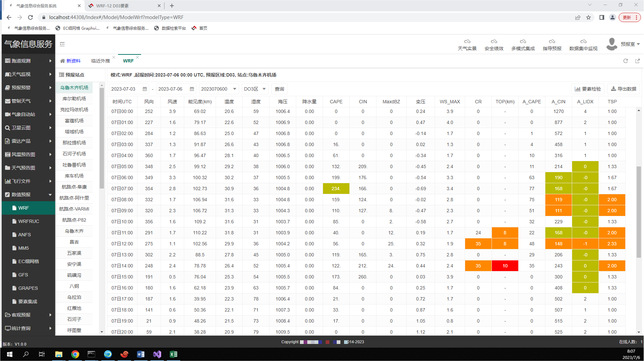Close the WRF page tab
The width and height of the screenshot is (644, 361).
137,57
